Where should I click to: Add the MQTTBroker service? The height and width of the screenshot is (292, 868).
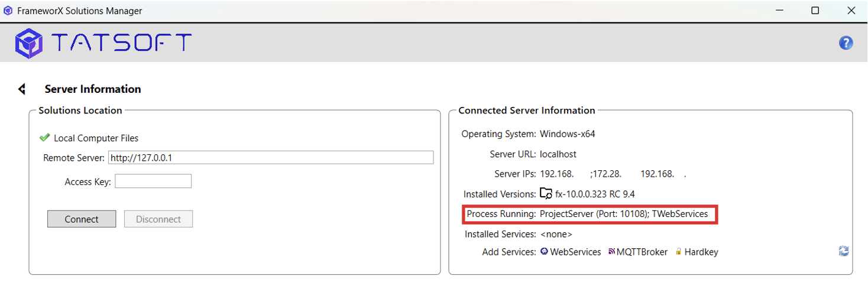642,252
